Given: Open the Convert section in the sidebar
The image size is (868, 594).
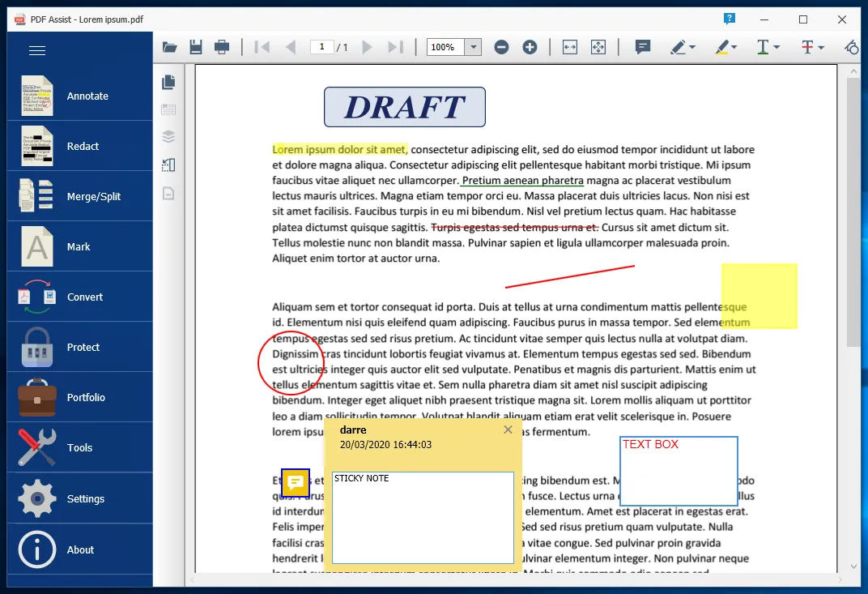Looking at the screenshot, I should point(79,297).
